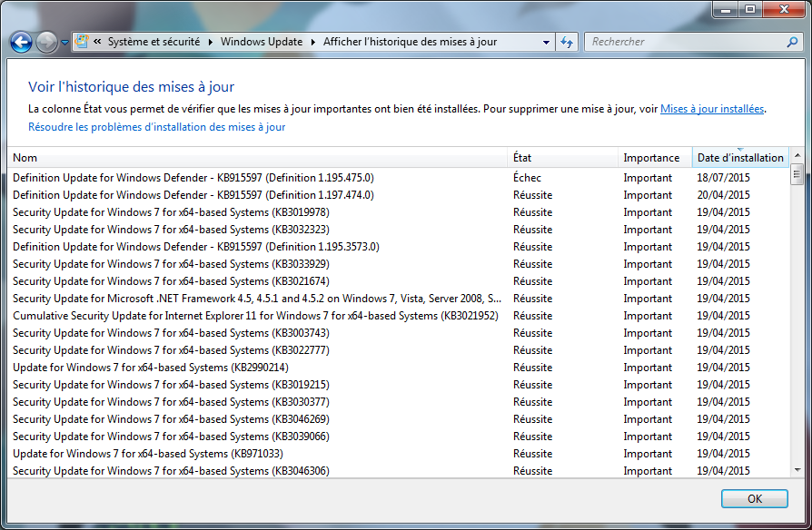Select Defender Definition 1.197.474.0 row
Viewport: 812px width, 530px height.
tap(399, 195)
